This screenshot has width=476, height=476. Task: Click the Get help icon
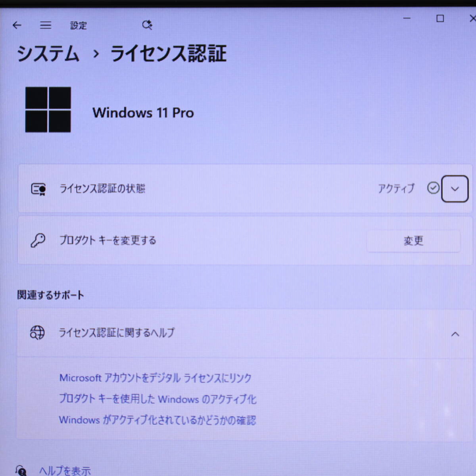pos(21,470)
